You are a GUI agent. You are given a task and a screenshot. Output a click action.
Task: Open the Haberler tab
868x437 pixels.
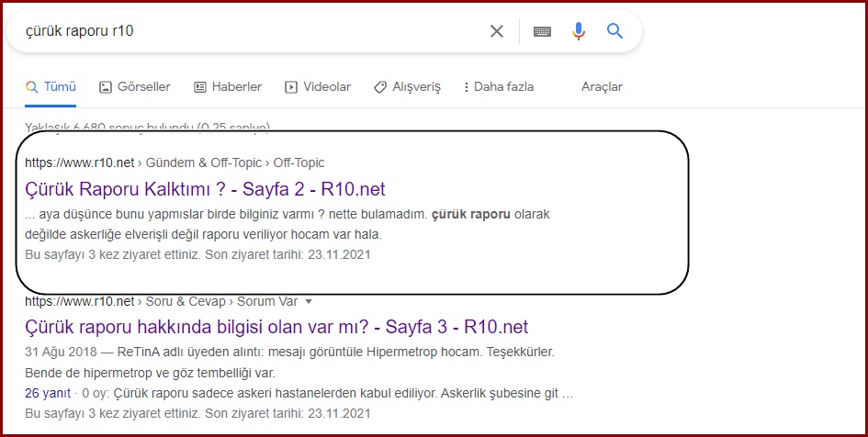coord(228,87)
